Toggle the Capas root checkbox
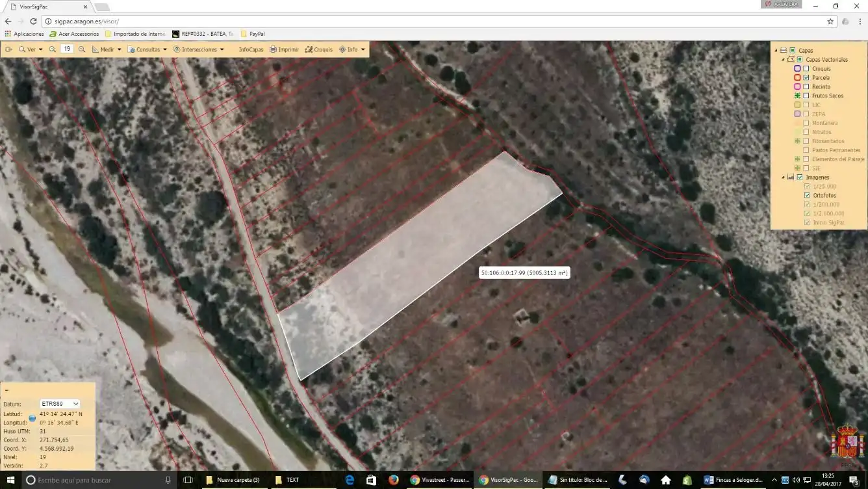Image resolution: width=868 pixels, height=489 pixels. [793, 50]
